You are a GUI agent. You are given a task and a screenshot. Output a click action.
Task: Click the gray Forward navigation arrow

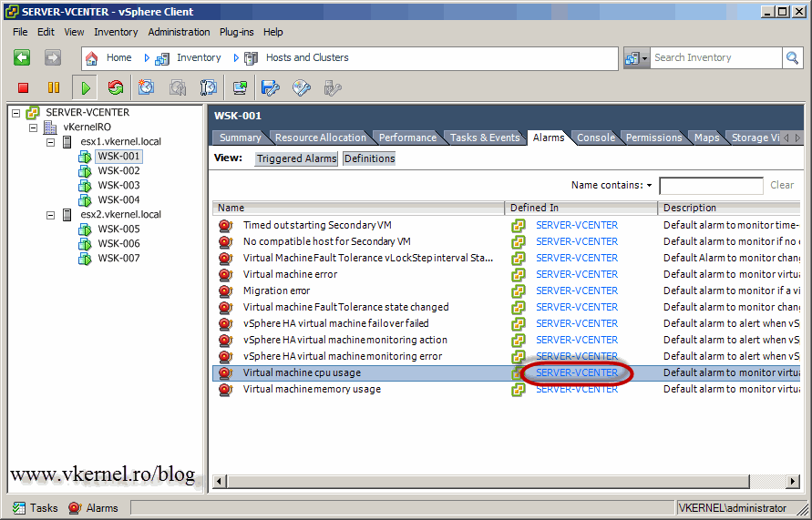[53, 57]
